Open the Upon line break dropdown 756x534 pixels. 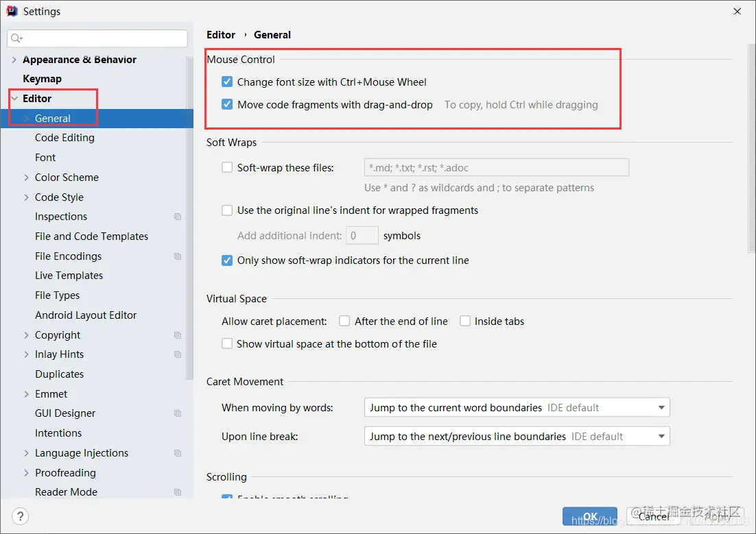click(x=517, y=436)
